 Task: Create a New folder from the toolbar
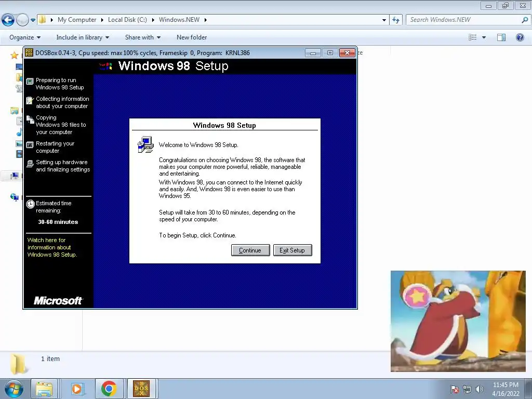192,37
